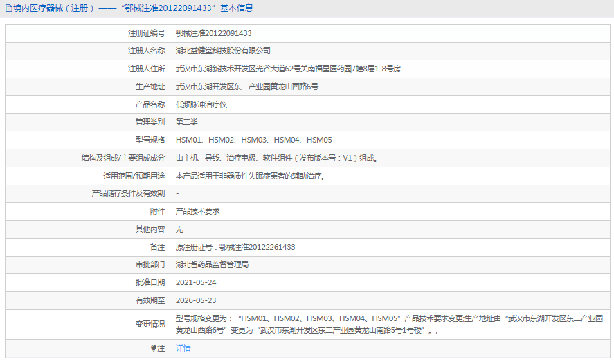
Task: Click the 附件 label
Action: [x=157, y=211]
